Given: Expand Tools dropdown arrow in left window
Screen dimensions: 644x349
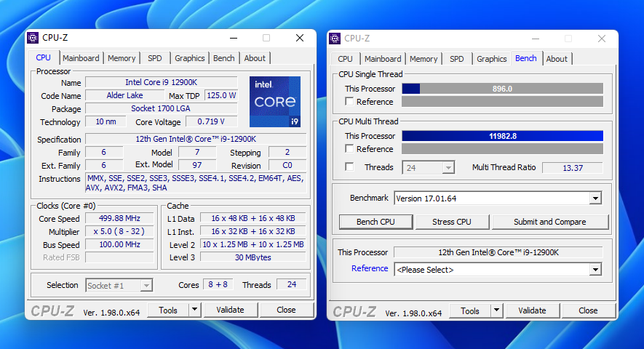Looking at the screenshot, I should 195,310.
